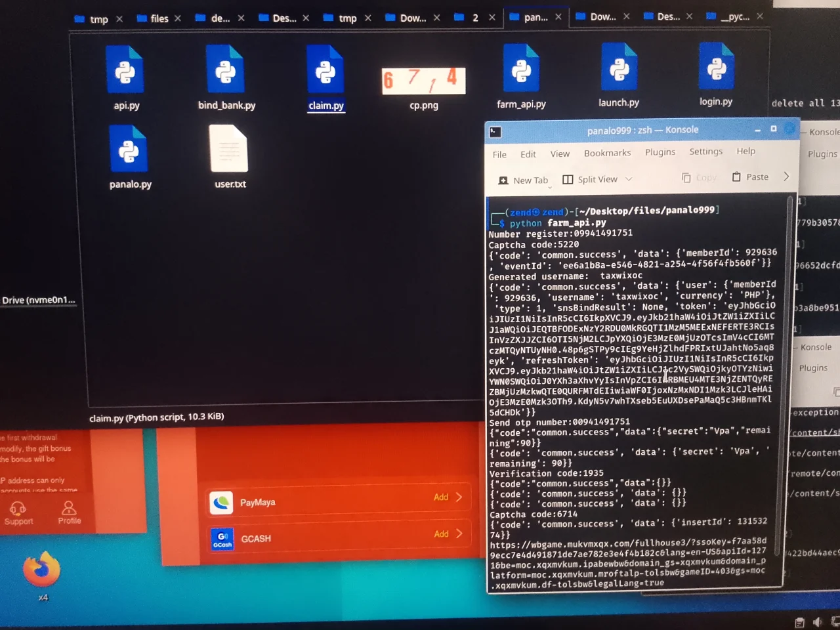
Task: Open Konsole Bookmarks menu
Action: tap(607, 153)
